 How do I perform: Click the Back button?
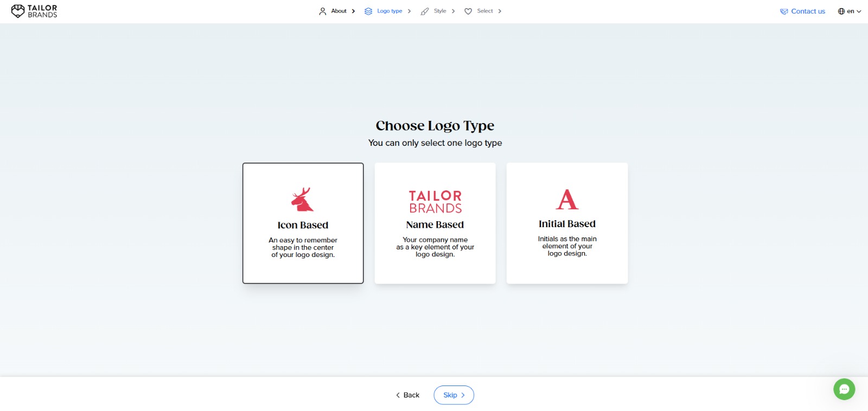coord(407,395)
